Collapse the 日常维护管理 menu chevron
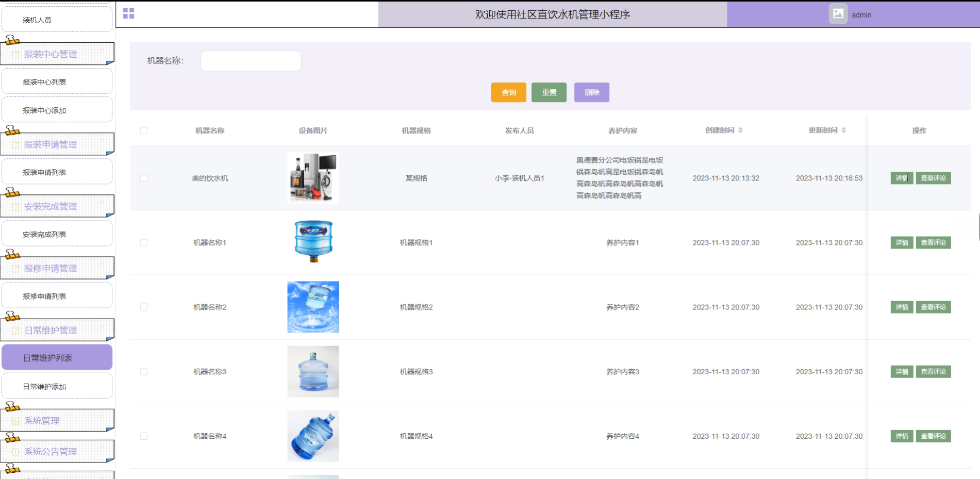The image size is (980, 479). pos(102,325)
